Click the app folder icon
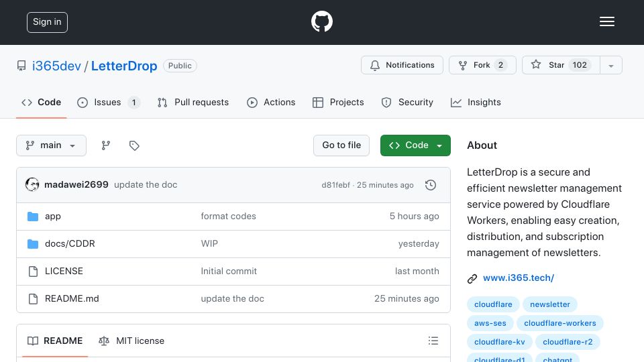The image size is (644, 362). 33,217
